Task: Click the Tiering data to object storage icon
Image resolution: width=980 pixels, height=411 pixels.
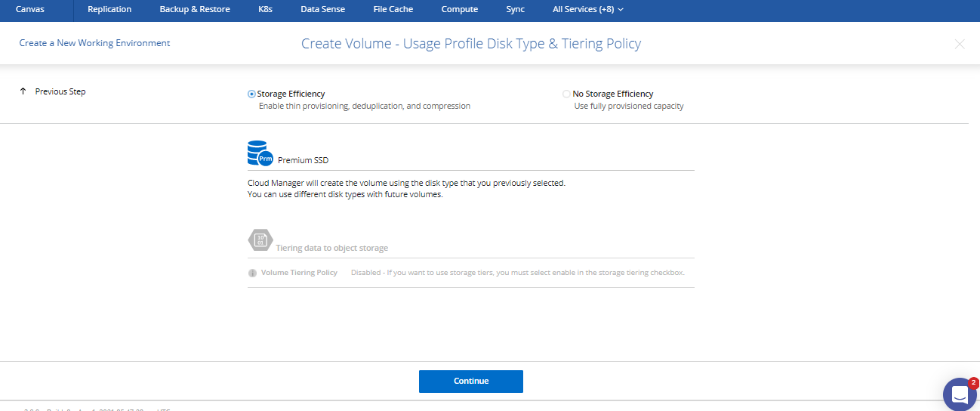Action: pos(260,240)
